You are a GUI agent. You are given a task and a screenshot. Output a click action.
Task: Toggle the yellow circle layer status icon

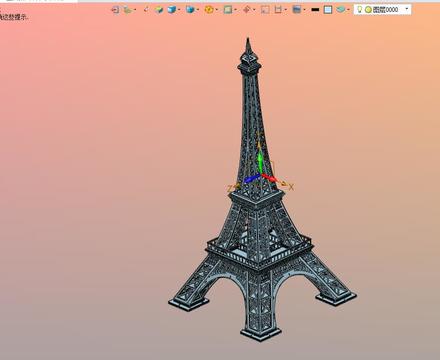coord(368,10)
